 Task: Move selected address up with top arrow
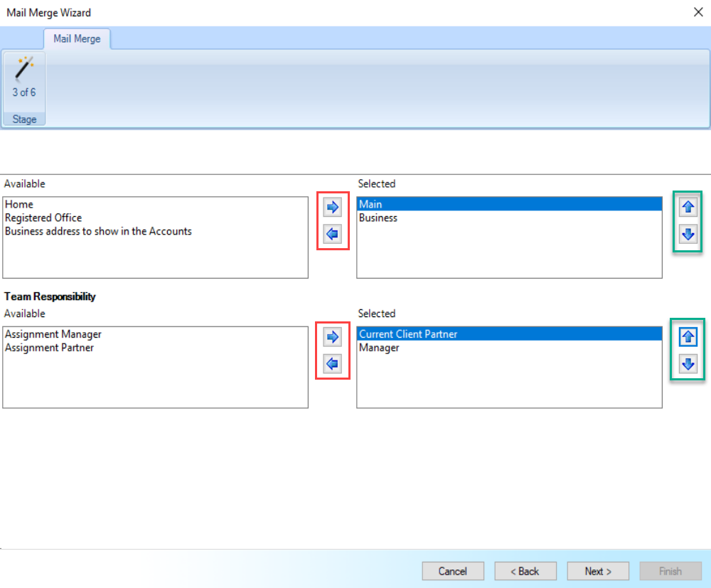tap(688, 207)
